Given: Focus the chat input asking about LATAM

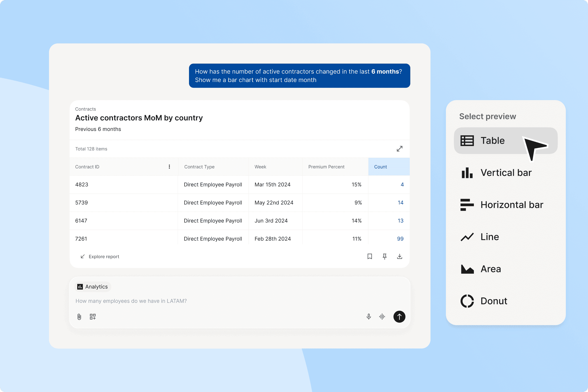Looking at the screenshot, I should tap(239, 301).
